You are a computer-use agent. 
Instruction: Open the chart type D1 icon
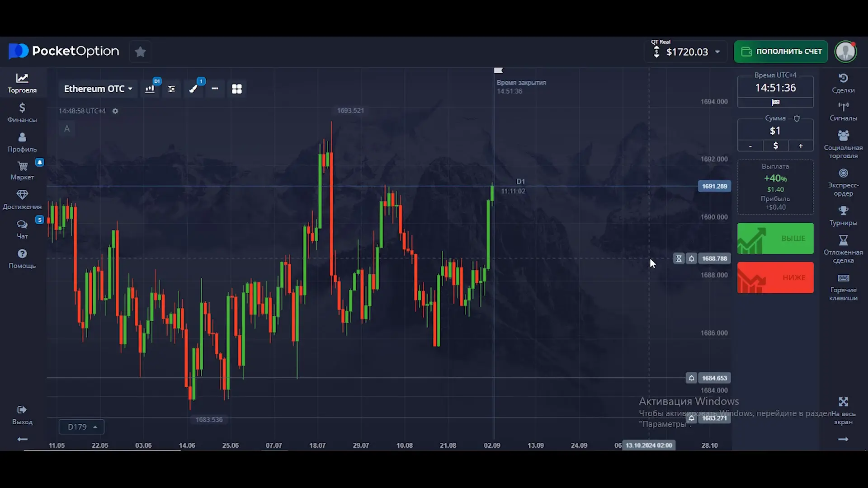tap(150, 89)
